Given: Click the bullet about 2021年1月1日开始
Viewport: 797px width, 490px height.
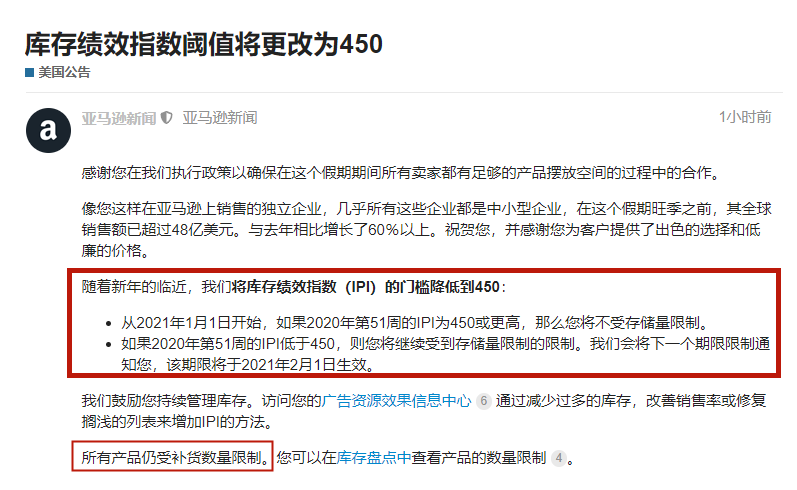Looking at the screenshot, I should coord(414,323).
